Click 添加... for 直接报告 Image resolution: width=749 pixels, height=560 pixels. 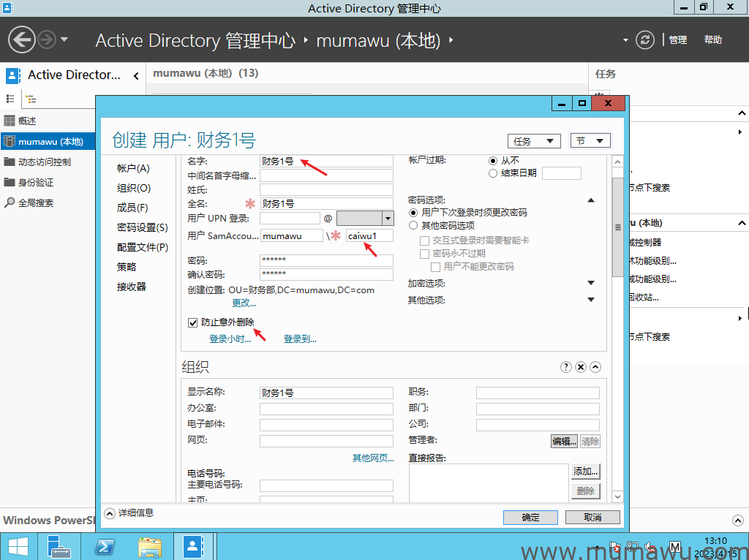pos(585,472)
